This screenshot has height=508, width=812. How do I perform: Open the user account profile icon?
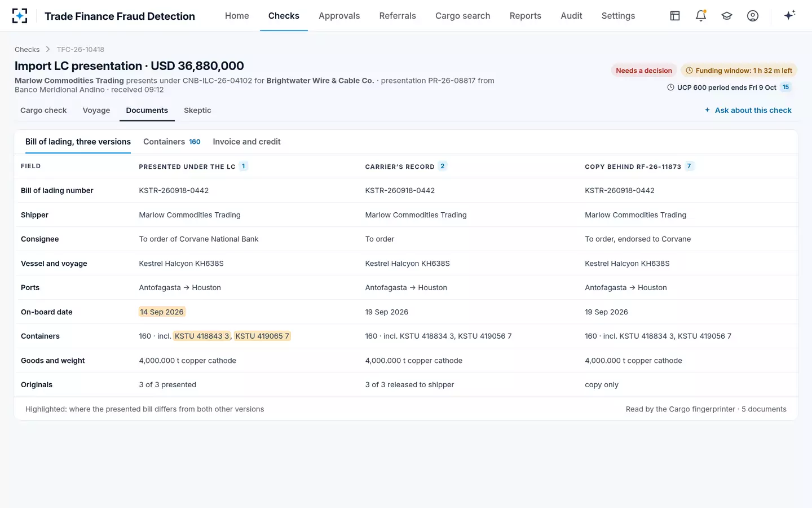click(753, 16)
